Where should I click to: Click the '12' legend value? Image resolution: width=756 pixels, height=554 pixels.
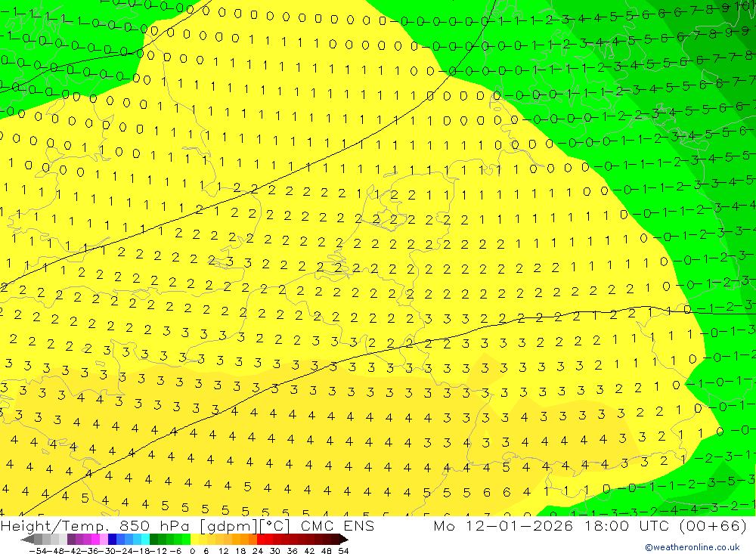[224, 551]
